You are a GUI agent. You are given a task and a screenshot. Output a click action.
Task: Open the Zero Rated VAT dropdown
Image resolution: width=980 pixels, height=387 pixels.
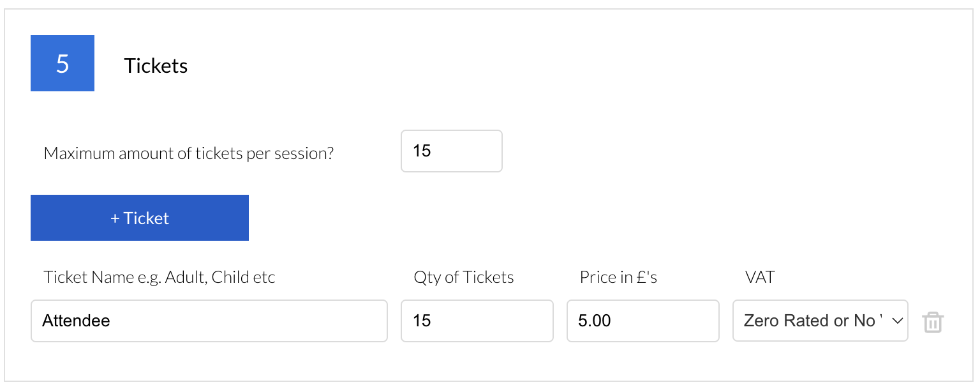(x=820, y=321)
